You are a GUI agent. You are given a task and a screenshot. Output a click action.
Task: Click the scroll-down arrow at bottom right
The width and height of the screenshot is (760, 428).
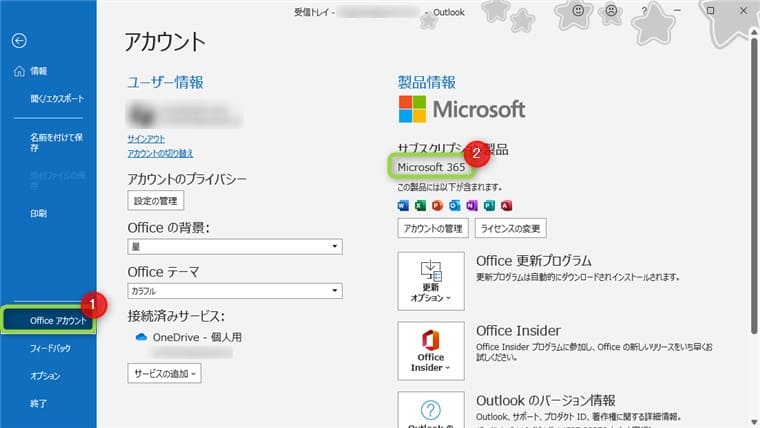coord(754,422)
